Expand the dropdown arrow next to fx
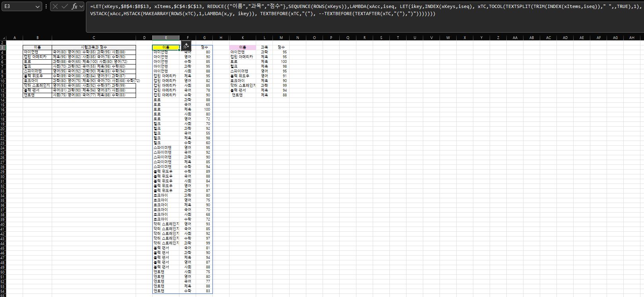Viewport: 644px width, 297px height. (82, 6)
